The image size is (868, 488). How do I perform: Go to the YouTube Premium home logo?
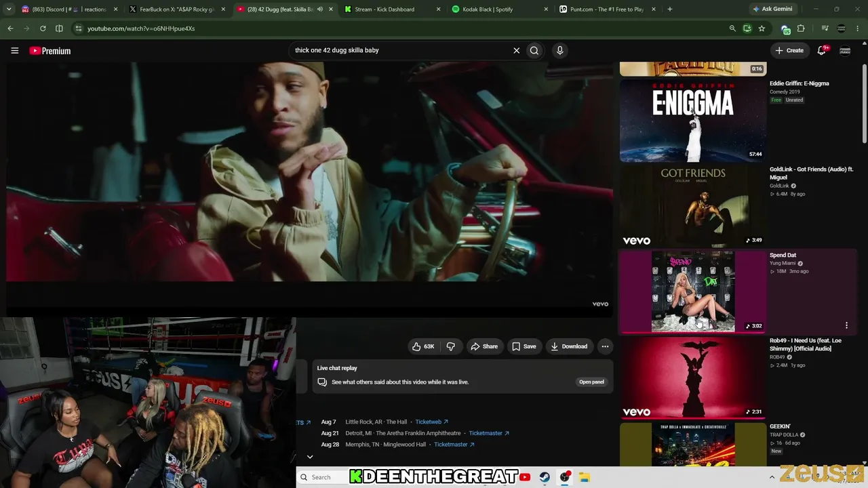(50, 51)
